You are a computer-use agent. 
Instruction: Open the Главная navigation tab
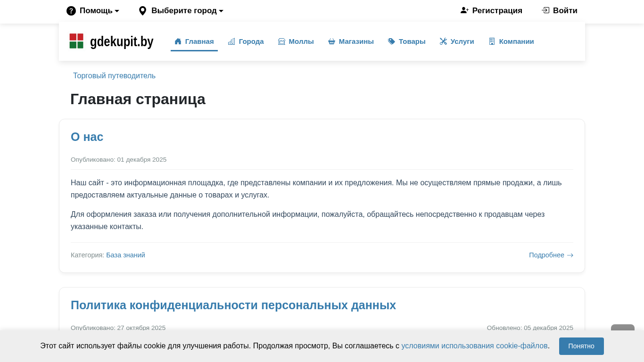(x=194, y=41)
